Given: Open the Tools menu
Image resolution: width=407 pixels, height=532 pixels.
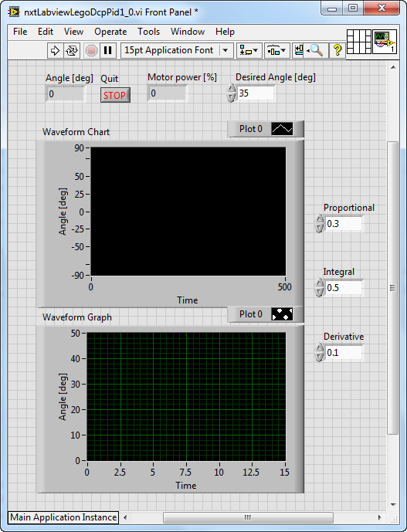Looking at the screenshot, I should (x=149, y=32).
